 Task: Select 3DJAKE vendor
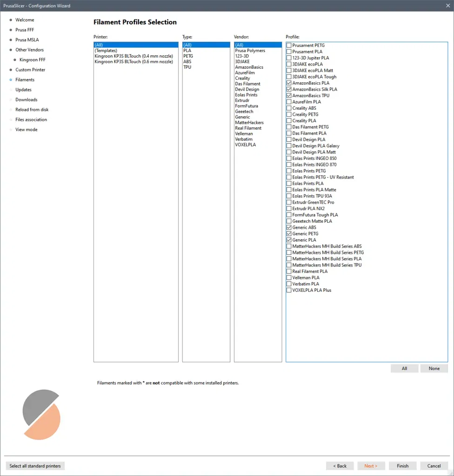(x=258, y=62)
